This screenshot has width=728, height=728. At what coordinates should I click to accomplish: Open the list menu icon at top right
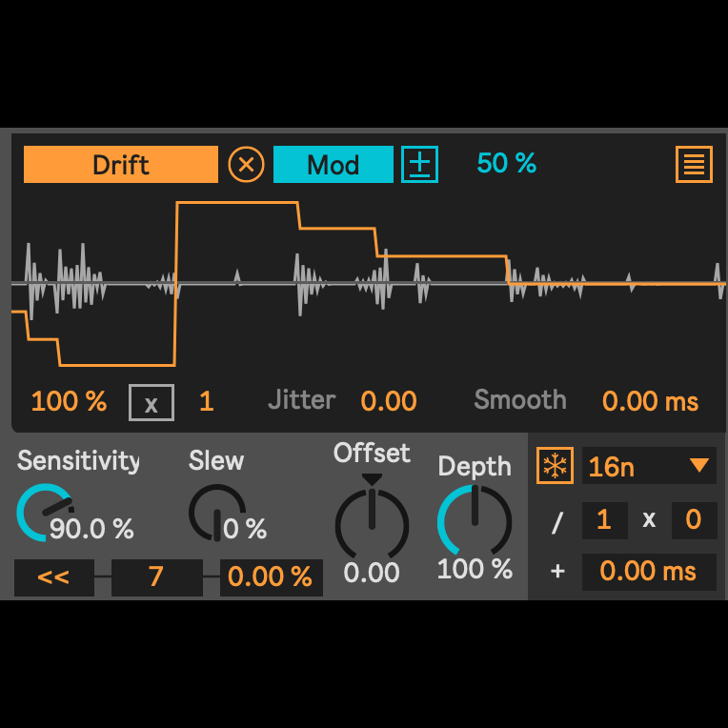pos(694,165)
